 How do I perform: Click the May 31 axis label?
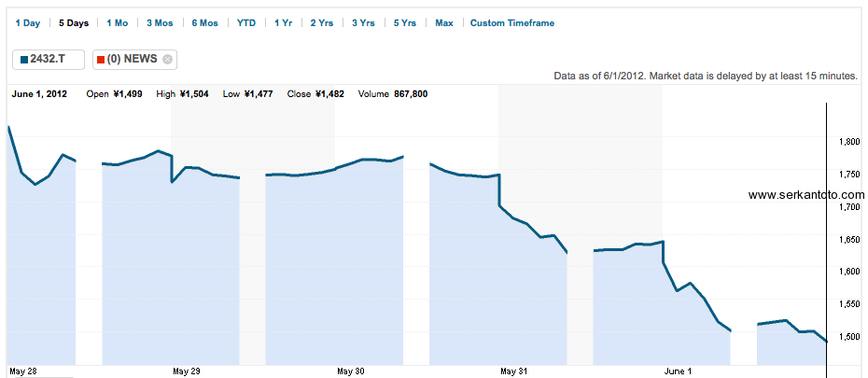pyautogui.click(x=515, y=371)
